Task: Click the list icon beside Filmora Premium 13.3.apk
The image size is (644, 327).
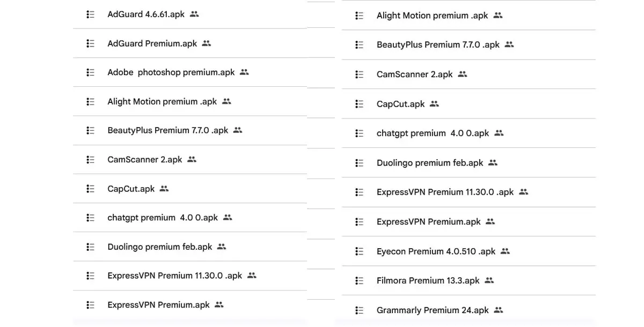Action: [x=360, y=280]
